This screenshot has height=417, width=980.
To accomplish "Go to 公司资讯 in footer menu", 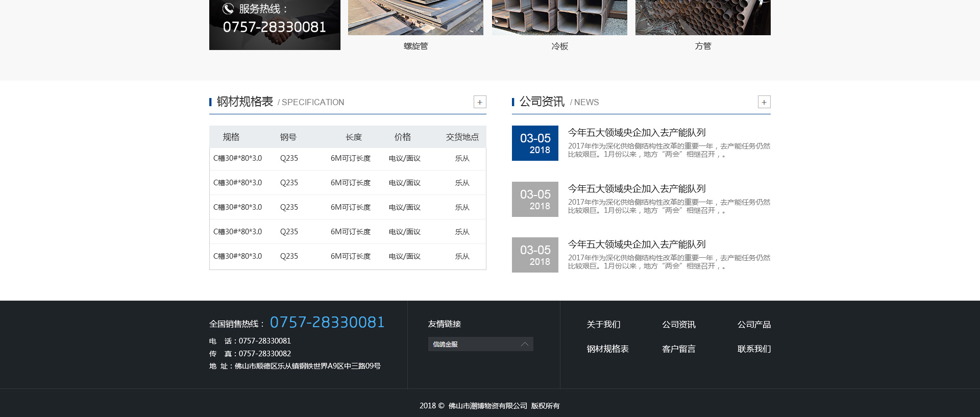I will click(678, 325).
